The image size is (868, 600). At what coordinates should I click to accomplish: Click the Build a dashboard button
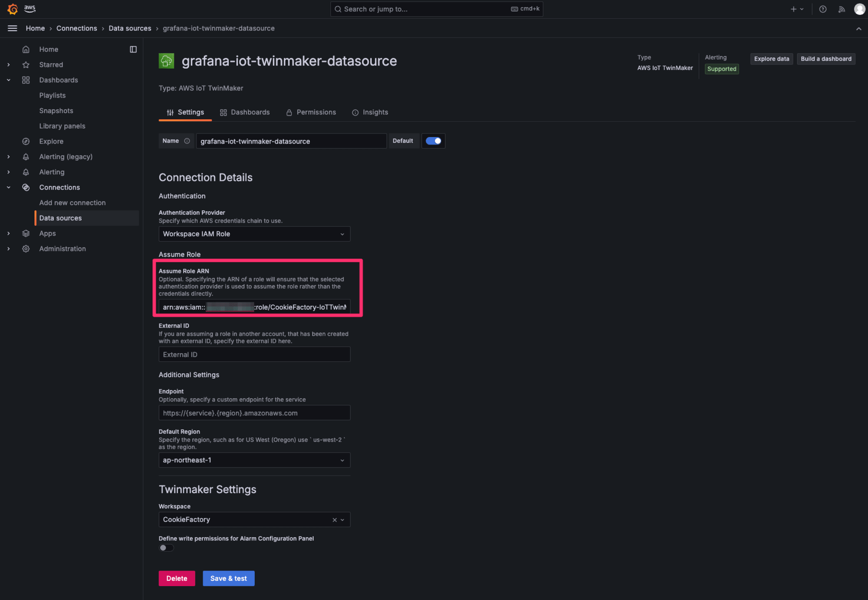click(x=826, y=59)
